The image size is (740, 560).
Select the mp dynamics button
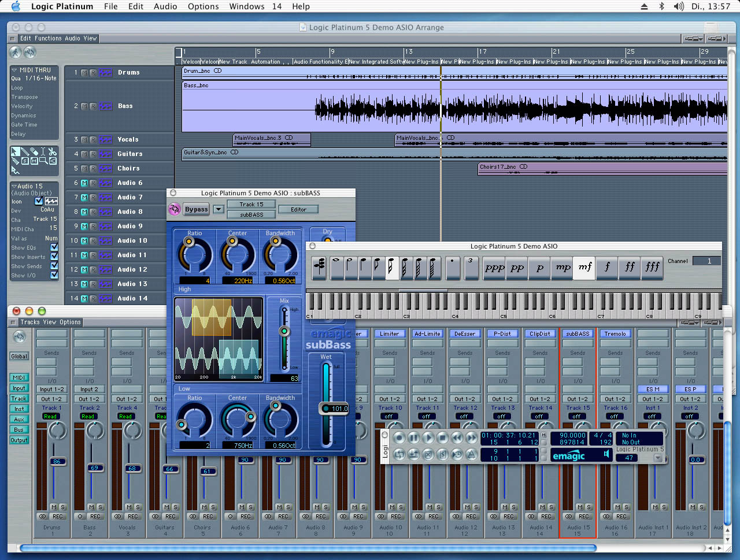pyautogui.click(x=563, y=268)
